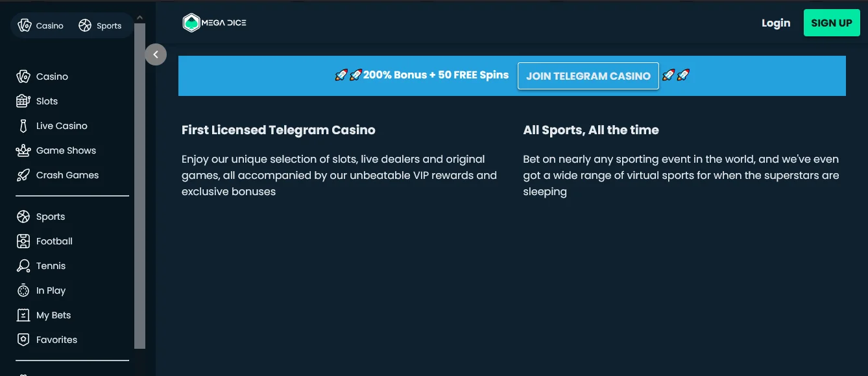Click the JOIN TELEGRAM CASINO button
Viewport: 868px width, 376px height.
588,76
